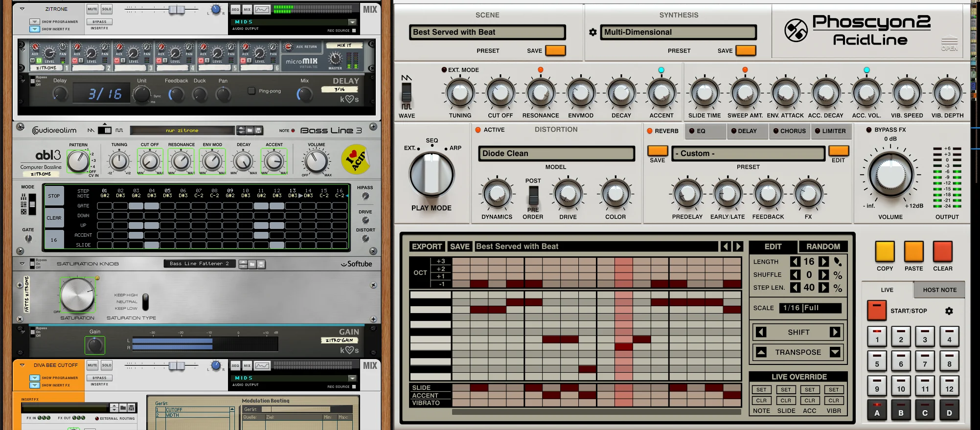The width and height of the screenshot is (980, 430).
Task: Open the Best Served with Beat scene preset
Action: (x=487, y=32)
